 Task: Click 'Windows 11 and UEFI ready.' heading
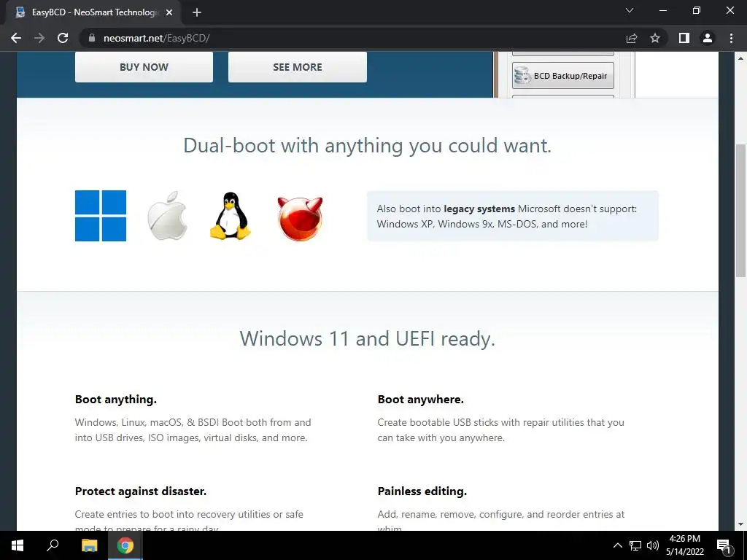[368, 338]
